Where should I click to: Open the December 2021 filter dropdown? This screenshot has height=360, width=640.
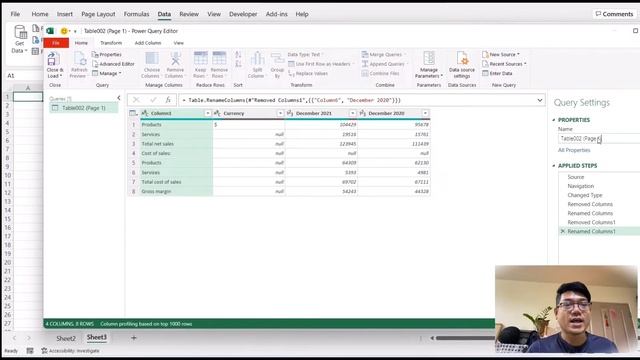point(353,113)
